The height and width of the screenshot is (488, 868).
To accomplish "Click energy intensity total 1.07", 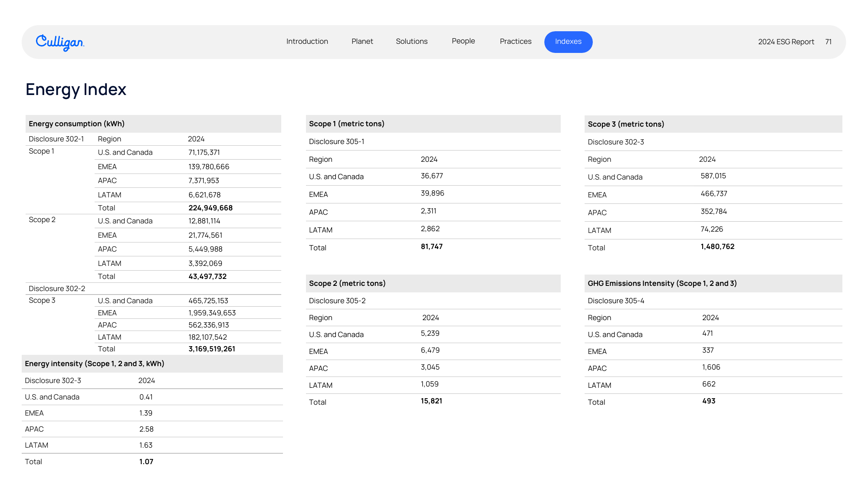I will coord(146,462).
